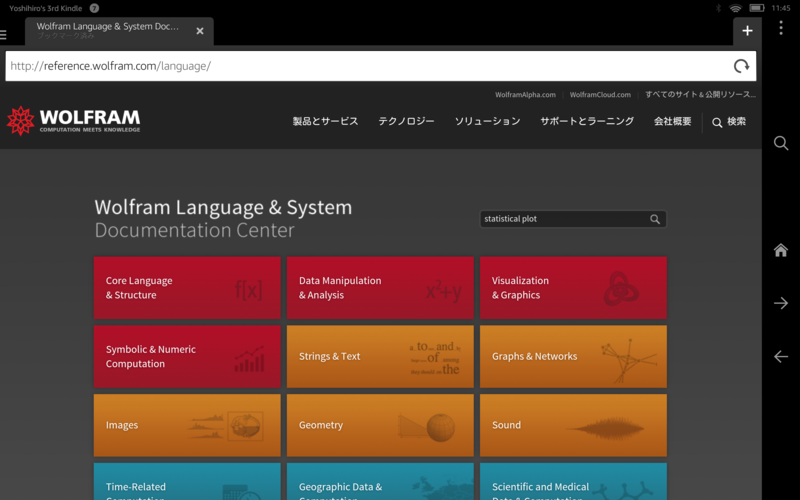Select the Wolfram Language & System Doc tab
The image size is (800, 500).
pos(119,31)
